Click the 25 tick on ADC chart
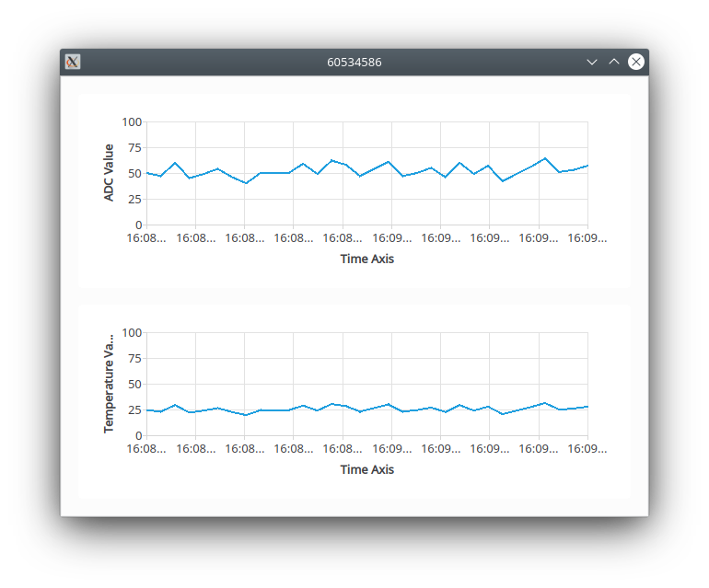The image size is (709, 588). 134,200
